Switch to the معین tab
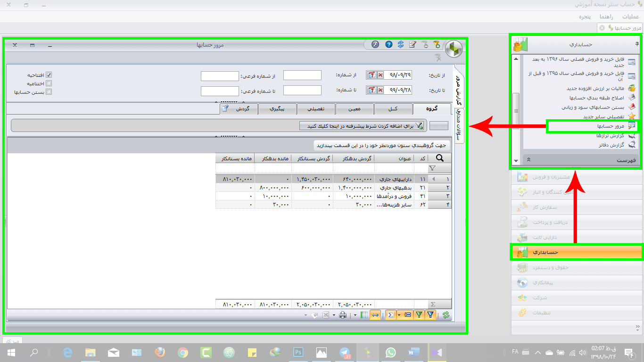This screenshot has width=644, height=362. click(355, 109)
